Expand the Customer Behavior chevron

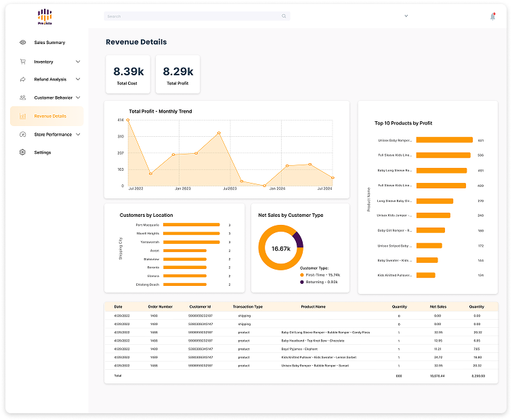(x=78, y=98)
